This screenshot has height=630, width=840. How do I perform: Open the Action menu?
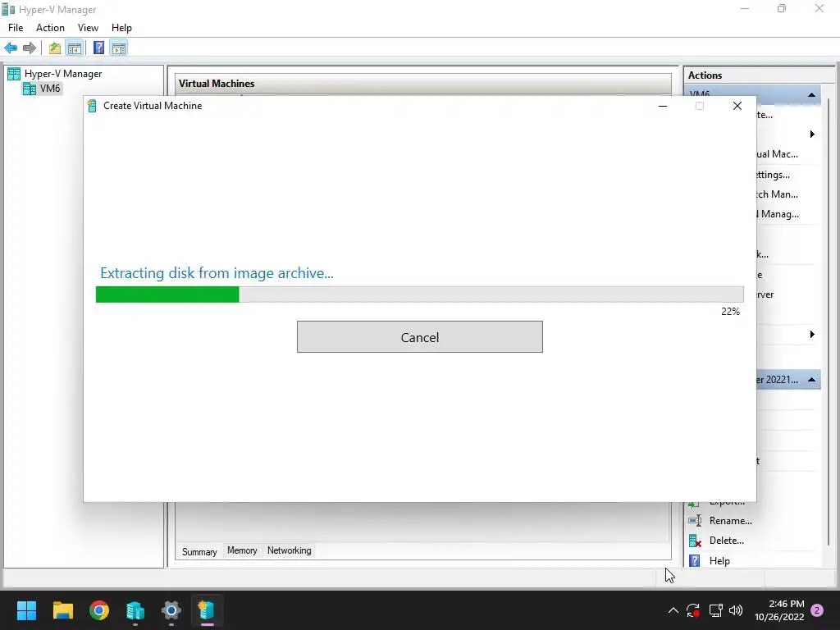coord(50,28)
